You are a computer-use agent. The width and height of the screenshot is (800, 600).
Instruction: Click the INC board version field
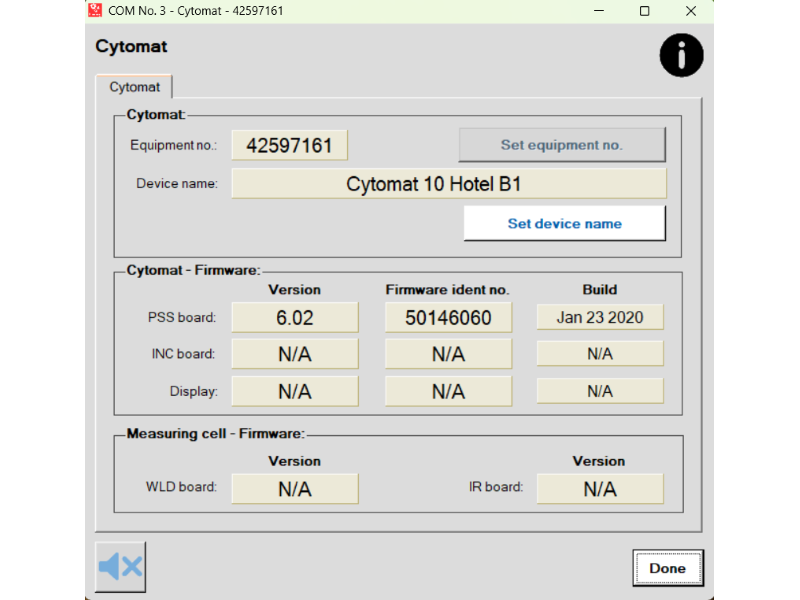[295, 354]
